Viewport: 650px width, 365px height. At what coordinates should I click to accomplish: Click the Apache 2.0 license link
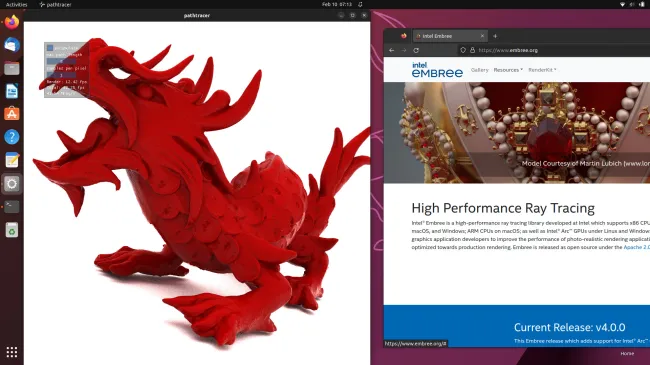click(x=637, y=247)
